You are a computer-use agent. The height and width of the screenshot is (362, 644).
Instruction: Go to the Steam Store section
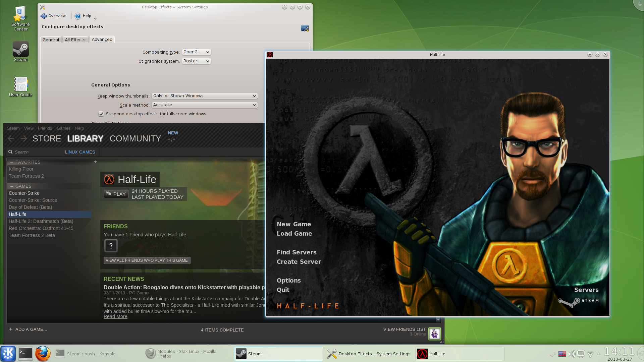click(47, 138)
